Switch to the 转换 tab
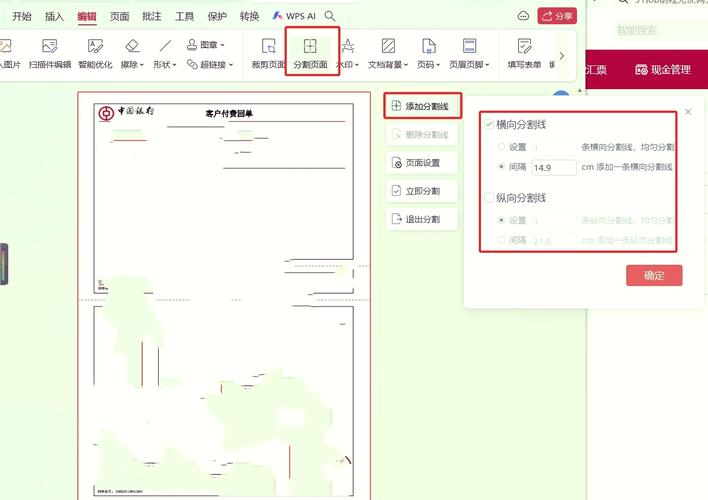 point(249,16)
